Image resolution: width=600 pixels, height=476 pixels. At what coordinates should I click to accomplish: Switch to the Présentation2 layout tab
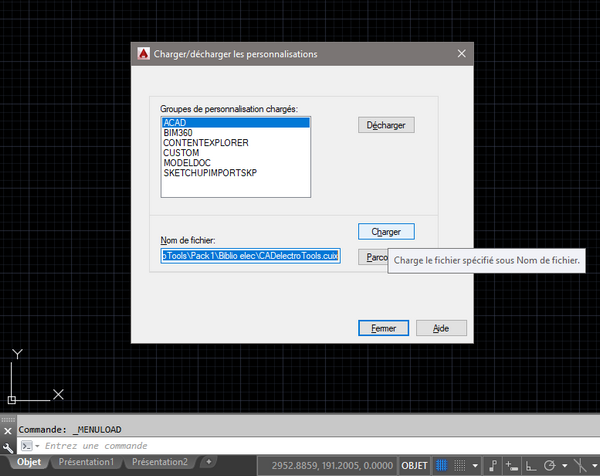[160, 462]
